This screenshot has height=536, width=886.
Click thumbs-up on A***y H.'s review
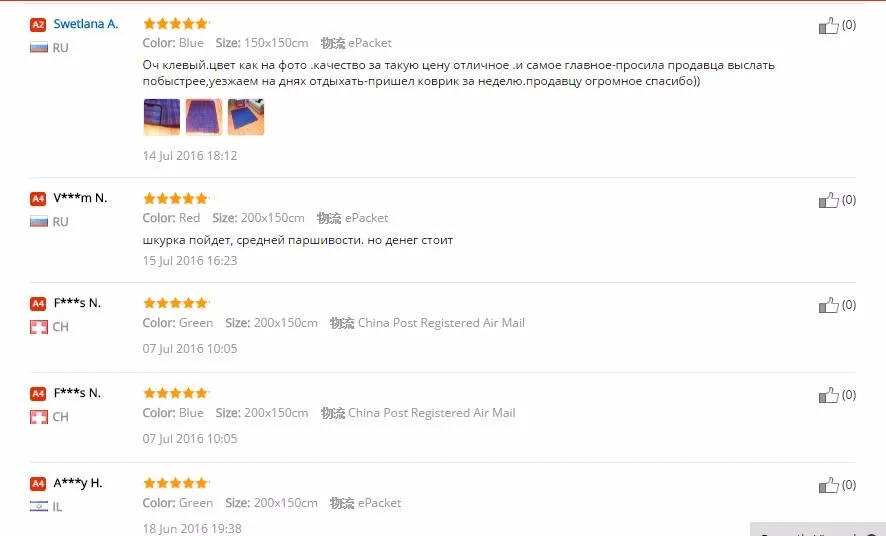pyautogui.click(x=828, y=486)
